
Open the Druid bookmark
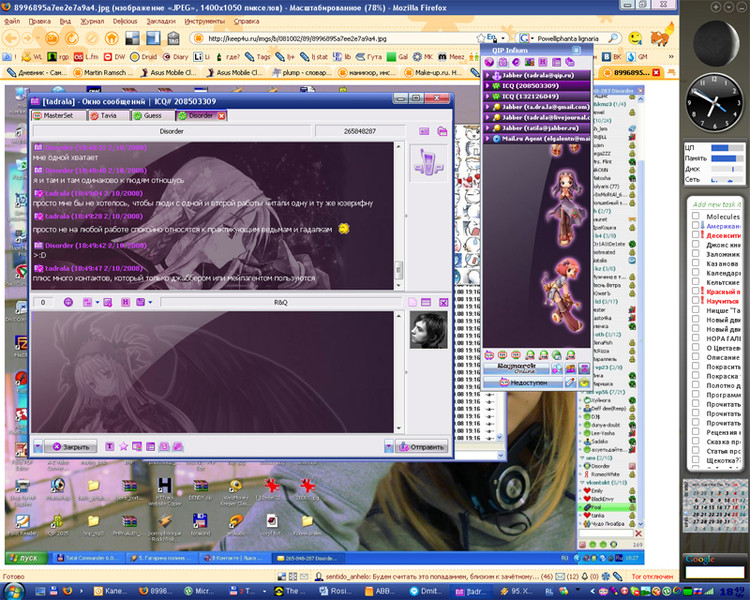click(144, 56)
